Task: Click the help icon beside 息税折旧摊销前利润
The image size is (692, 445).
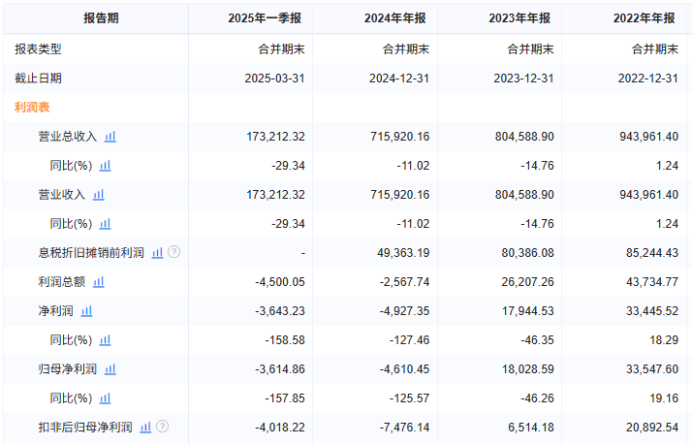Action: coord(174,253)
